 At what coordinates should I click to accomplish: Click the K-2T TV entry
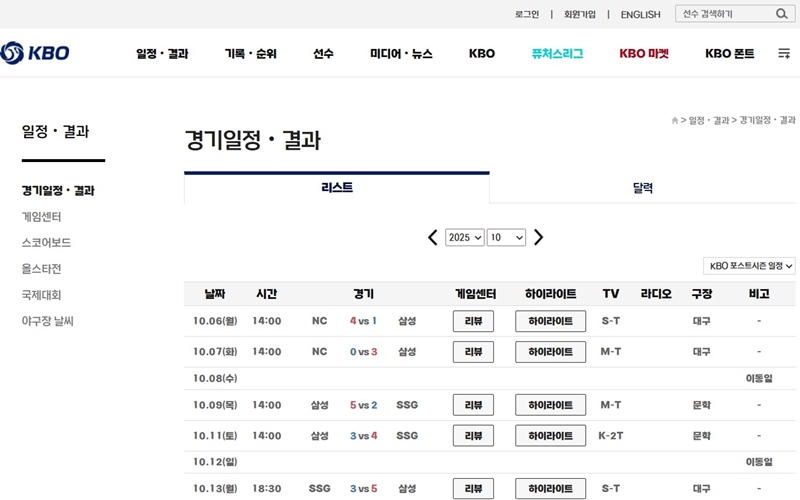(610, 436)
